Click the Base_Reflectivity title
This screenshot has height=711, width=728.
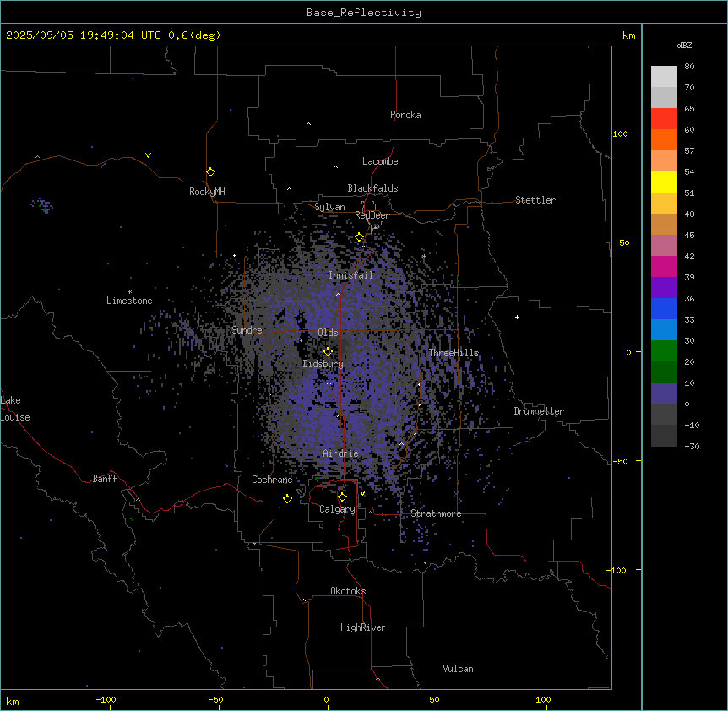click(x=364, y=13)
